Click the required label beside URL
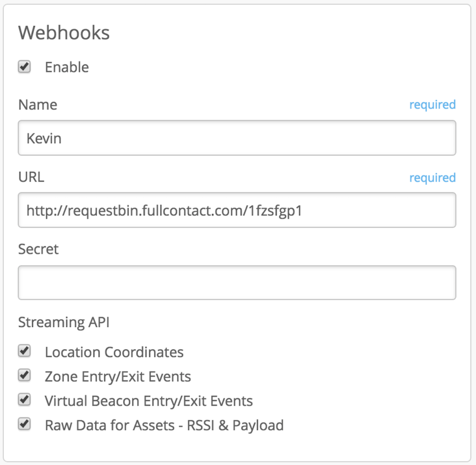 click(432, 177)
